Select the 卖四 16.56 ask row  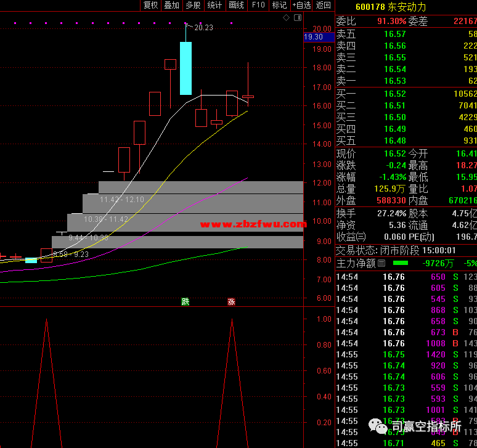pyautogui.click(x=406, y=46)
